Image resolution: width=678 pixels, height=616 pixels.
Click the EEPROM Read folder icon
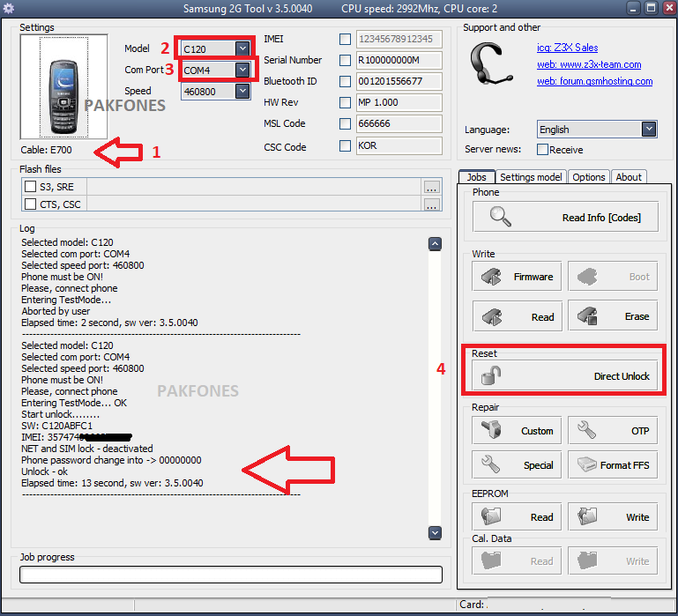pos(491,516)
